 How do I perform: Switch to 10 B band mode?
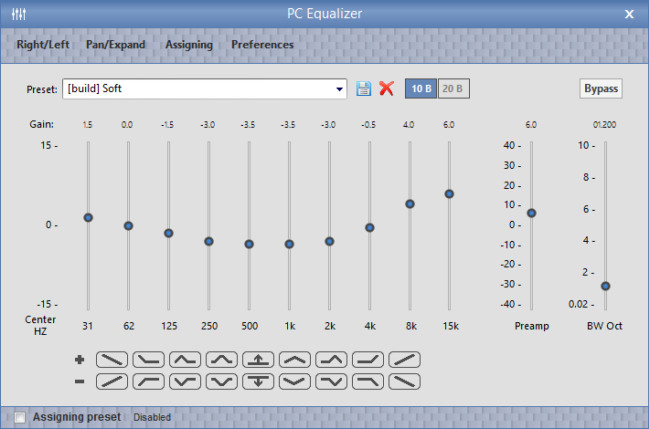click(420, 89)
